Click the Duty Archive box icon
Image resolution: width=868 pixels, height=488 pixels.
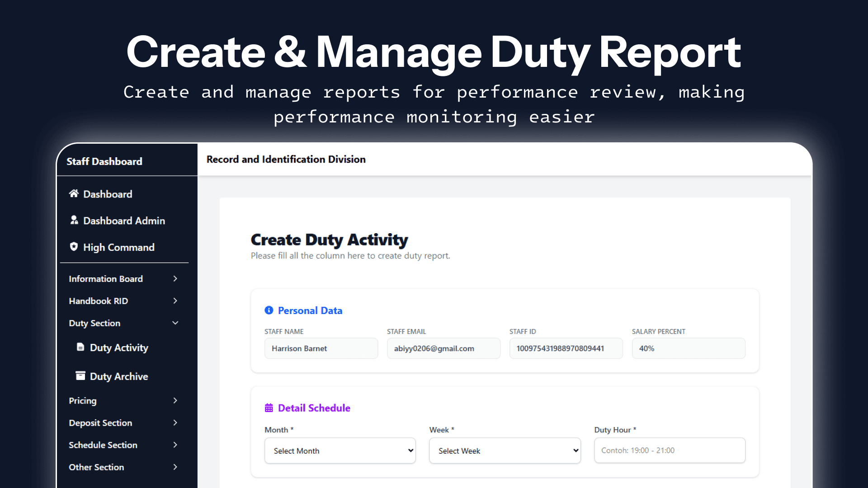tap(80, 376)
